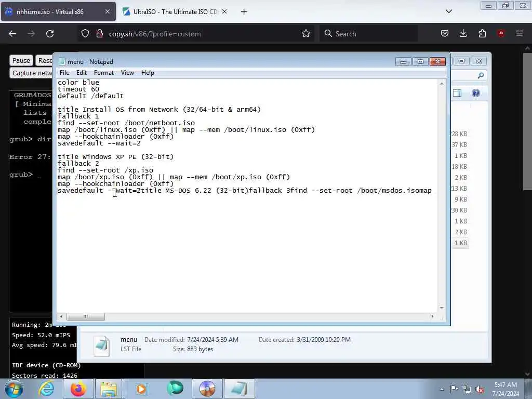Open the green globe taskbar icon
The height and width of the screenshot is (399, 532).
175,389
